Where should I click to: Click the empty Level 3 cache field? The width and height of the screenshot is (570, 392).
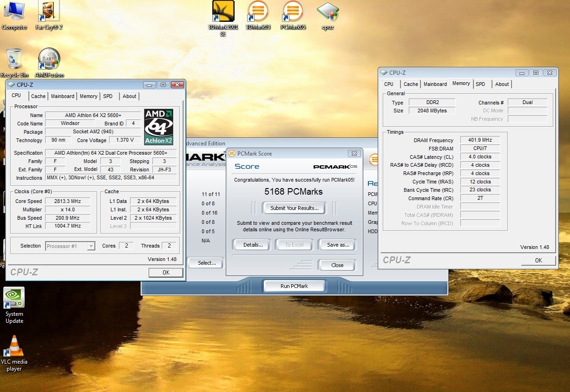coord(154,226)
